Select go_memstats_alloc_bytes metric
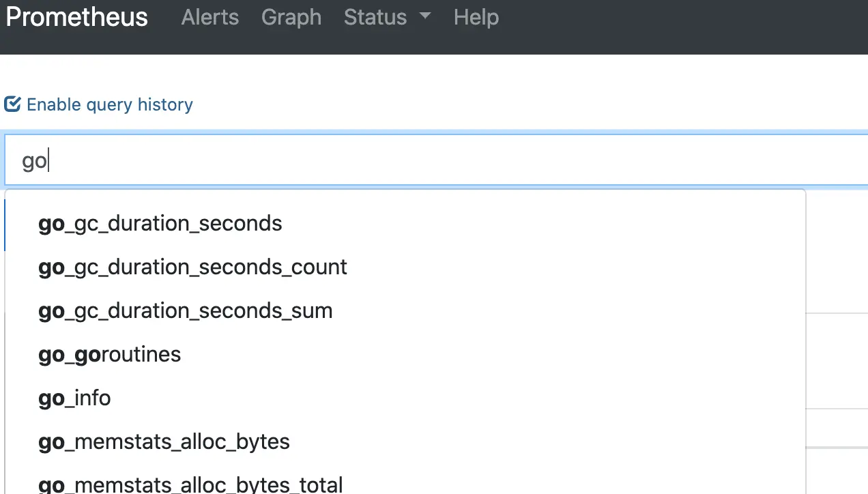The image size is (868, 494). point(164,441)
